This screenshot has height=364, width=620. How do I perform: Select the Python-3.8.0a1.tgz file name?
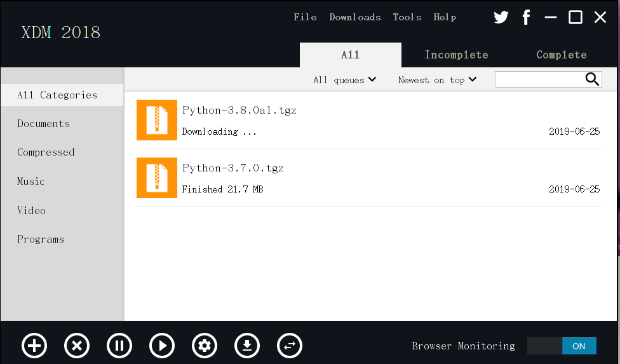tap(239, 111)
